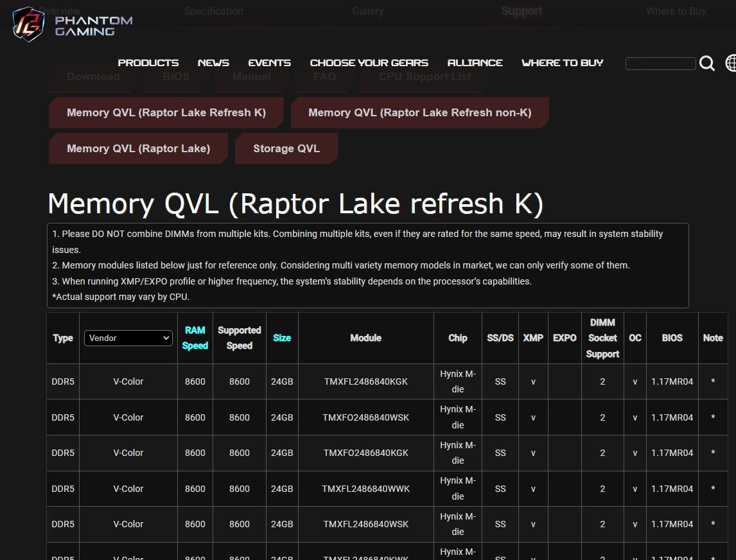The height and width of the screenshot is (560, 736).
Task: Open the EVENTS menu item
Action: pos(270,63)
